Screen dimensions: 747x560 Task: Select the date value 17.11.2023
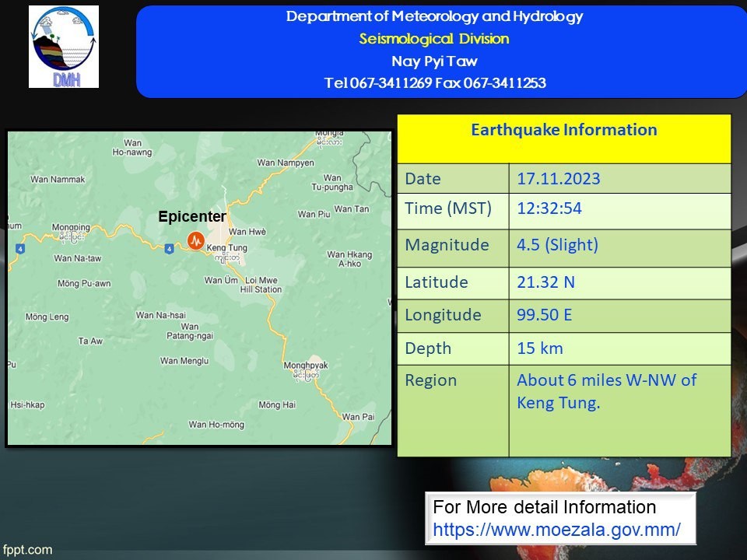(559, 179)
